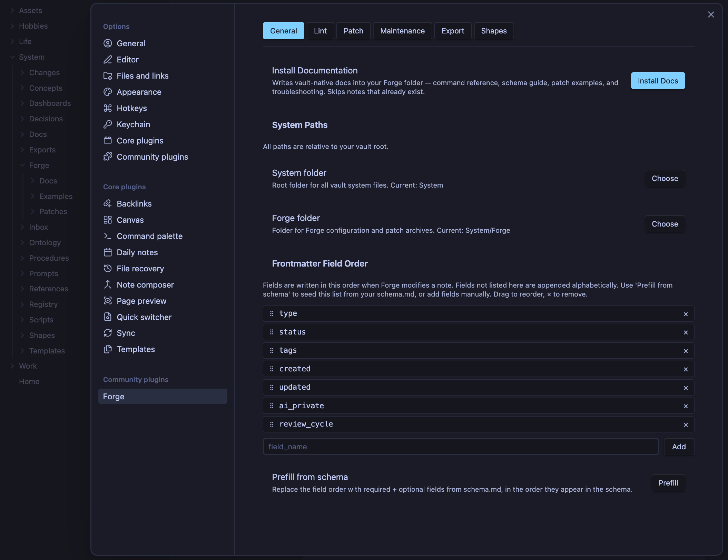Click the Appearance palette icon
The width and height of the screenshot is (728, 560).
tap(108, 92)
